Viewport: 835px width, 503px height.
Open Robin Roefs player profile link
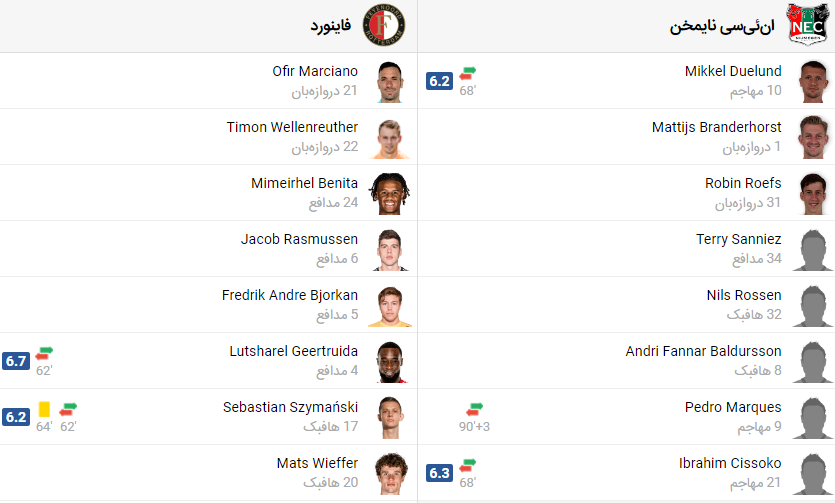point(743,184)
